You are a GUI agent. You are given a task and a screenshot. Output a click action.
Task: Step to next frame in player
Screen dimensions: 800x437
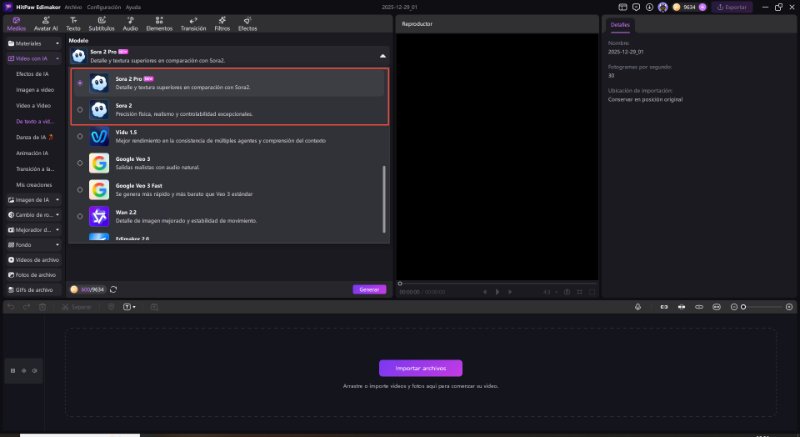[x=510, y=292]
